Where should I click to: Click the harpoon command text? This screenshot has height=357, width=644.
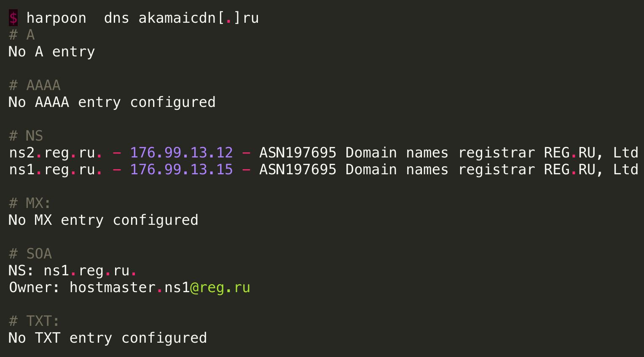point(56,19)
